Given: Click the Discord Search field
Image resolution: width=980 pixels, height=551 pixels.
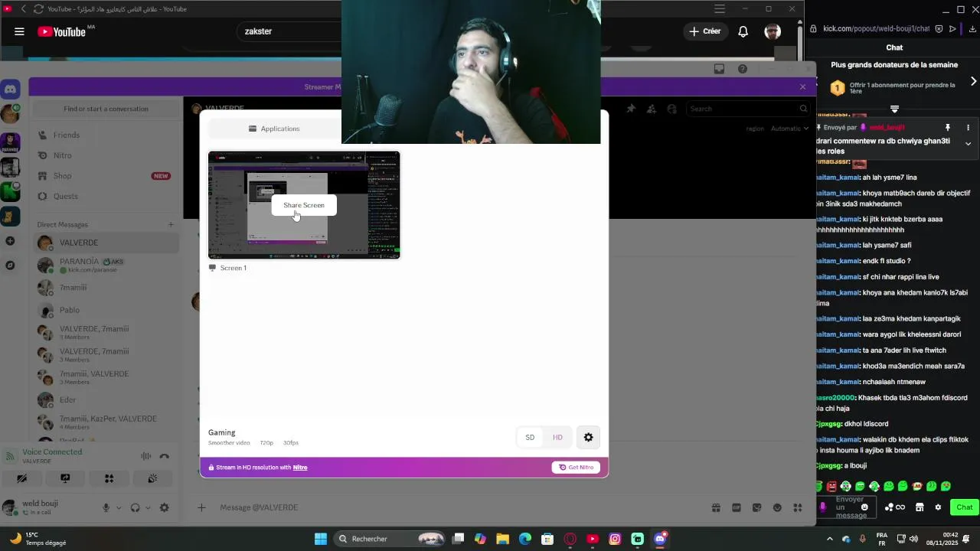Looking at the screenshot, I should click(x=747, y=109).
